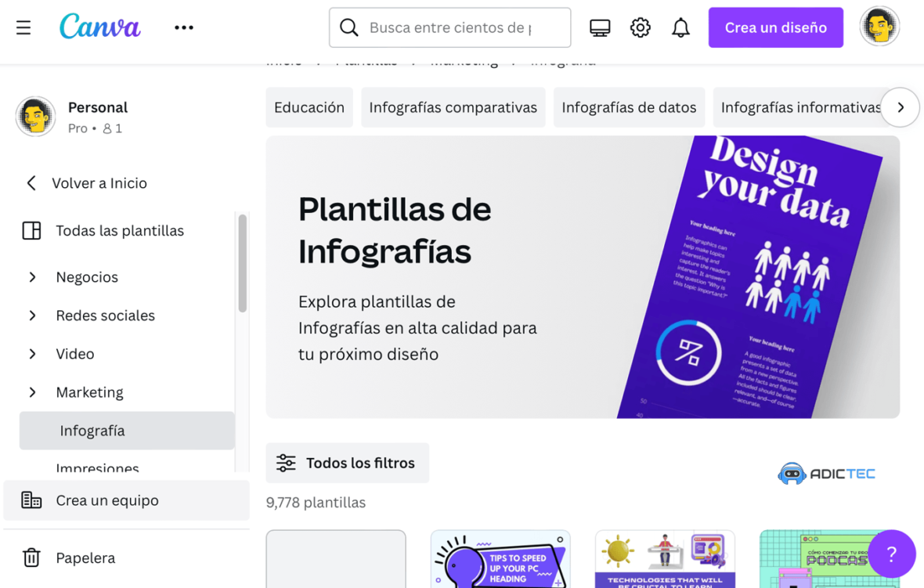Open Todos los filtros with the sliders icon
The image size is (924, 588).
tap(287, 463)
